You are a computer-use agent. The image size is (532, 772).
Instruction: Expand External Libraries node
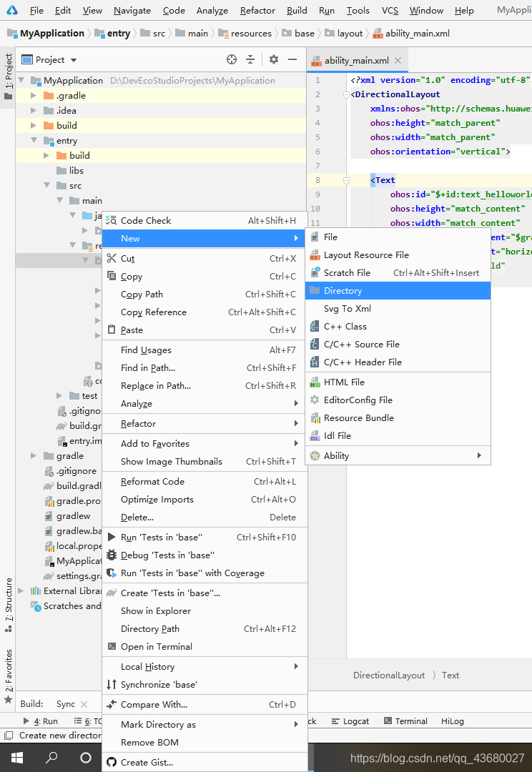coord(21,590)
